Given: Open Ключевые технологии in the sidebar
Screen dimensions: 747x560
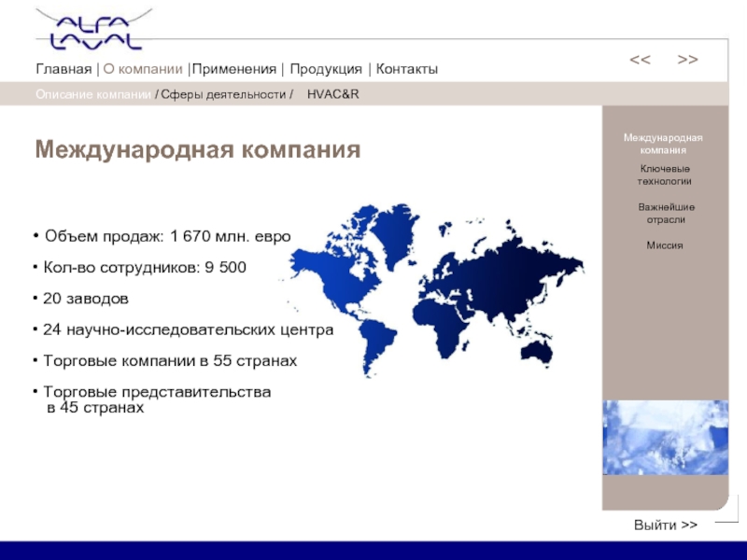Looking at the screenshot, I should tap(664, 175).
